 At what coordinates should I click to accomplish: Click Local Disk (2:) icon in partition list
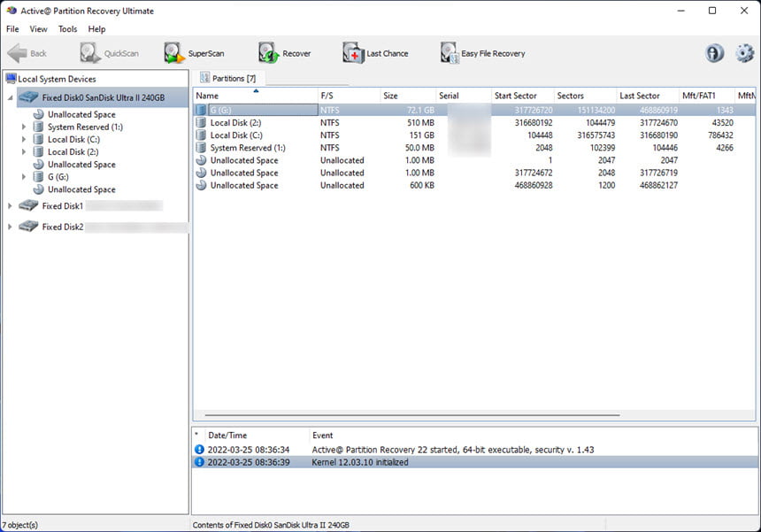(201, 122)
